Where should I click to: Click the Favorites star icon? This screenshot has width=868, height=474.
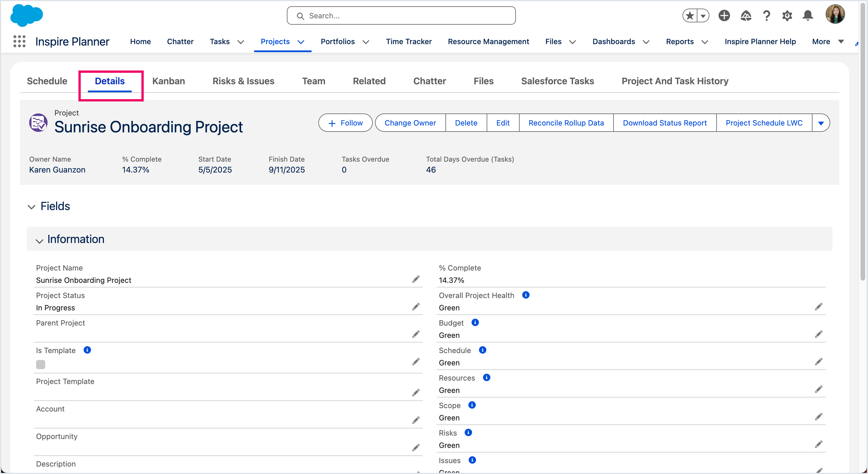click(690, 15)
